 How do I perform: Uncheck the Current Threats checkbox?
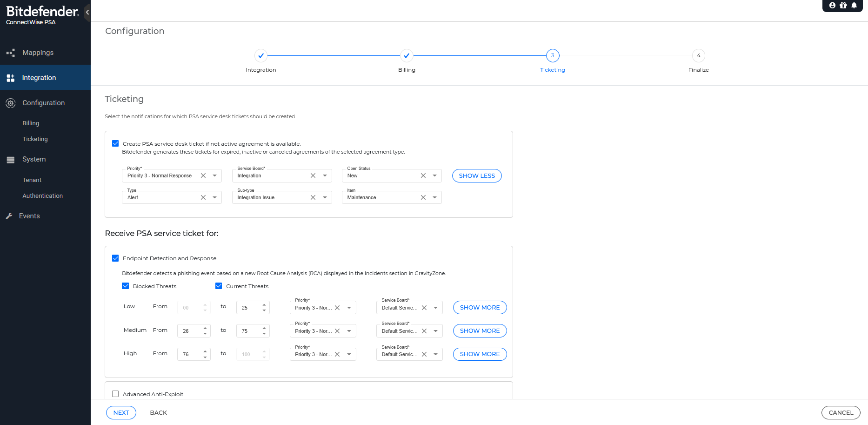click(219, 286)
